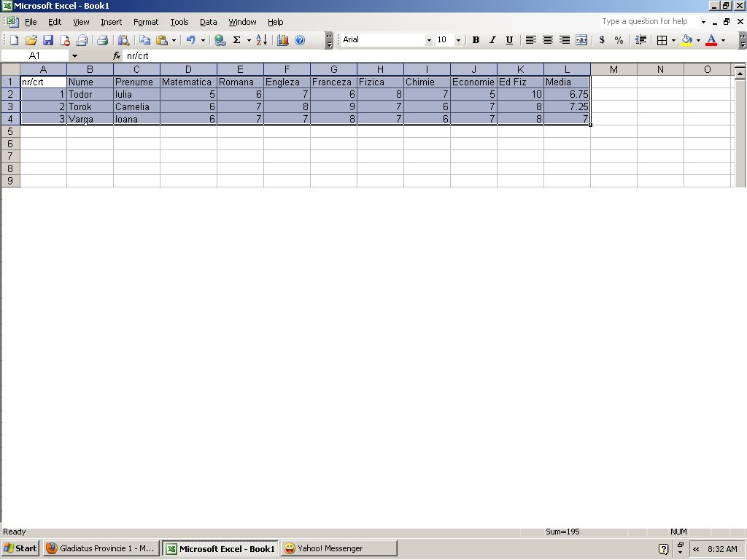Undo the last action
747x560 pixels.
190,40
